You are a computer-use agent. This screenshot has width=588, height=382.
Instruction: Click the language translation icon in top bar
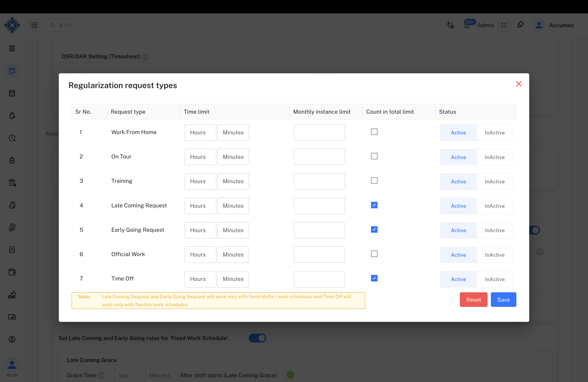(450, 25)
